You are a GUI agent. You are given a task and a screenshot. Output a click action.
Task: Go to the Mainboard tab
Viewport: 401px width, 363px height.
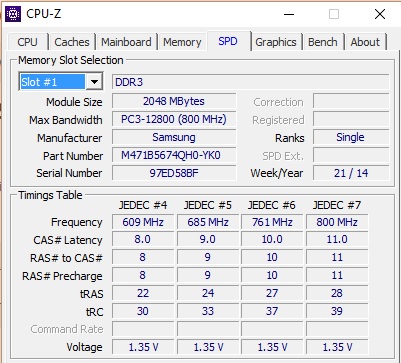click(x=126, y=42)
